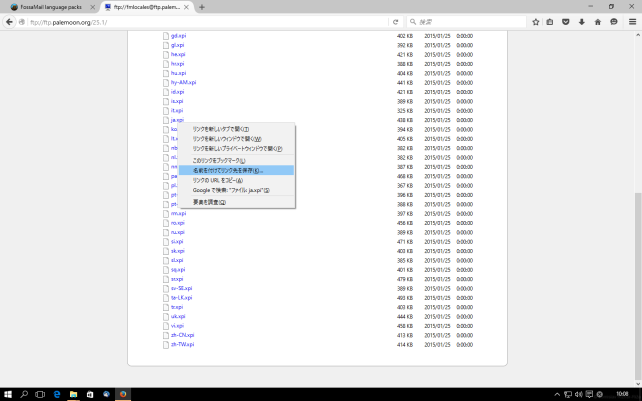This screenshot has height=401, width=642.
Task: Open the ta-LK.xpi file link
Action: click(x=181, y=298)
